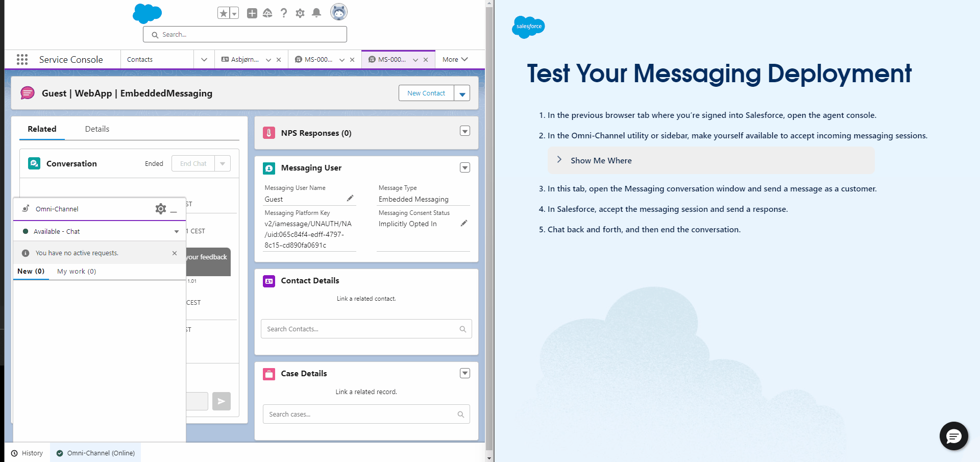Open the Salesforce setup gear icon

[300, 13]
